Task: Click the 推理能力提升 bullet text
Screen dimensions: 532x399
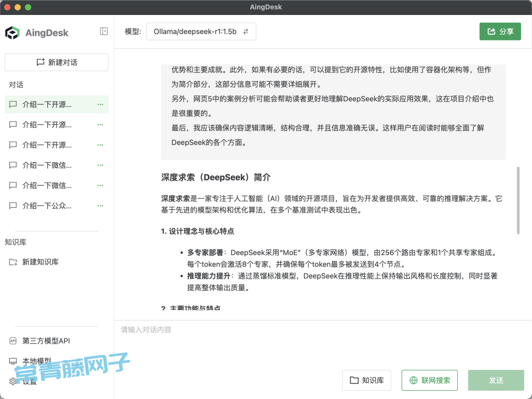Action: [x=209, y=276]
